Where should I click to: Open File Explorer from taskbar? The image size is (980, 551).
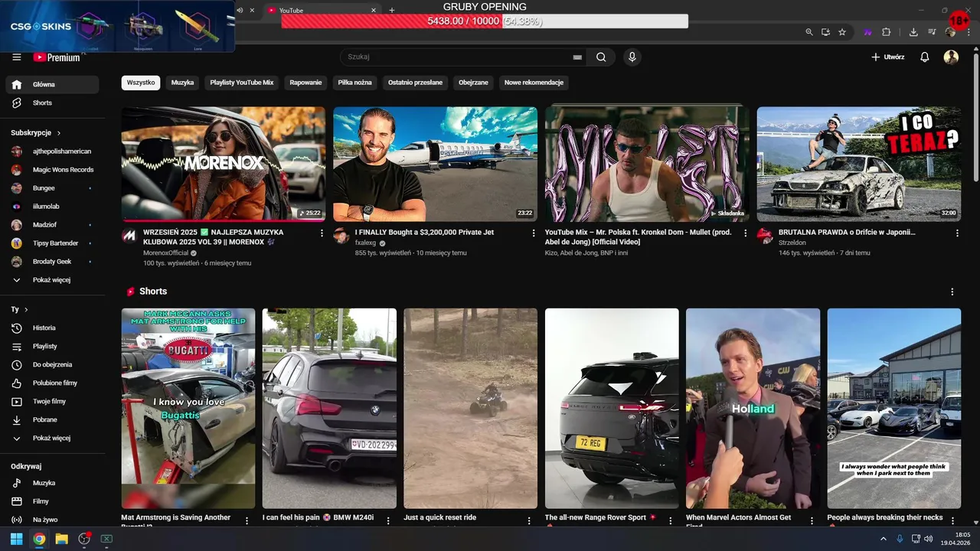61,539
